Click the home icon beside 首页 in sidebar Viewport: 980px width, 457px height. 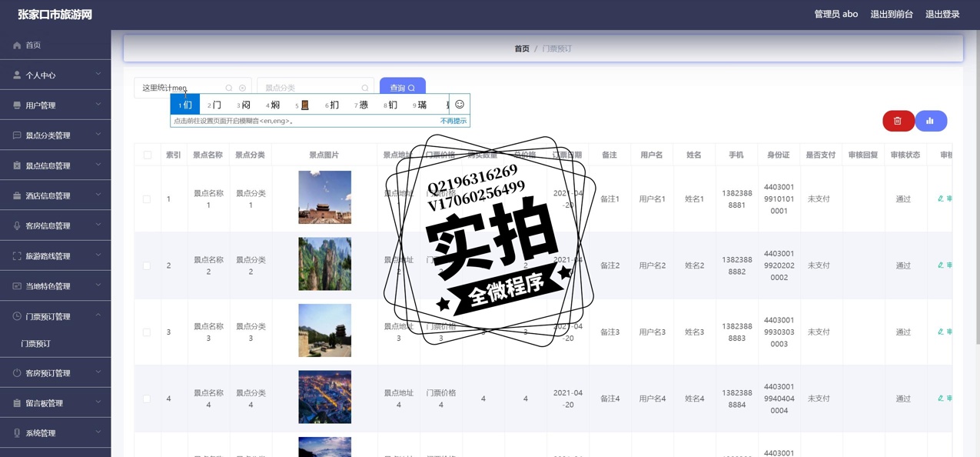[17, 45]
